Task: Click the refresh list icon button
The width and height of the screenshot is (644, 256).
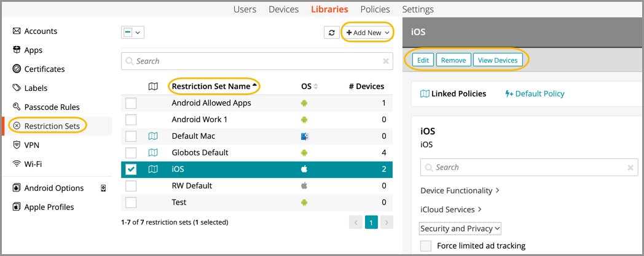Action: pyautogui.click(x=332, y=33)
